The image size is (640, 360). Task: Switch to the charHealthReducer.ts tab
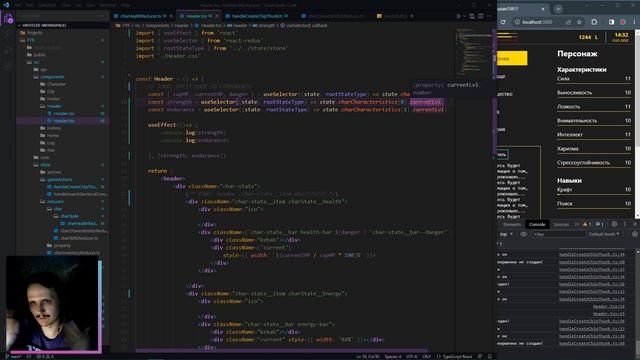[x=140, y=16]
